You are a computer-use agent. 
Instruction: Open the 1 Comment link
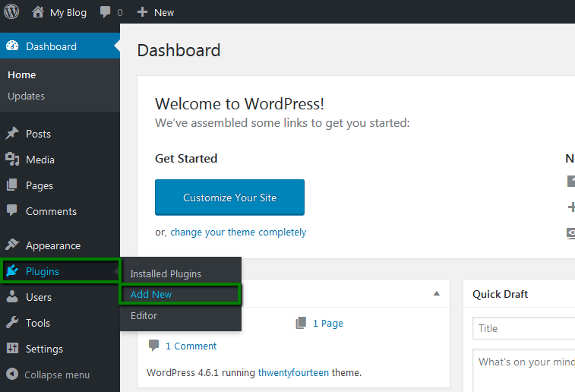(191, 346)
